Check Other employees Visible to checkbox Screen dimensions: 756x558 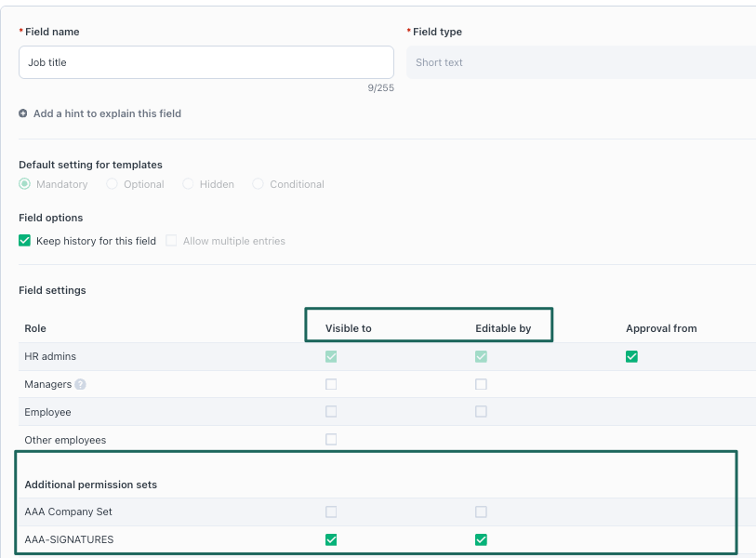click(x=331, y=440)
